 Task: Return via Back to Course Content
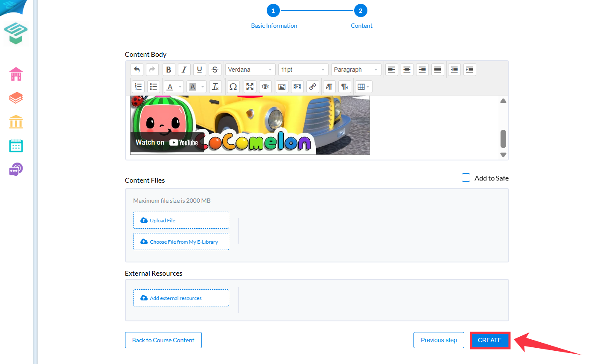click(x=163, y=340)
